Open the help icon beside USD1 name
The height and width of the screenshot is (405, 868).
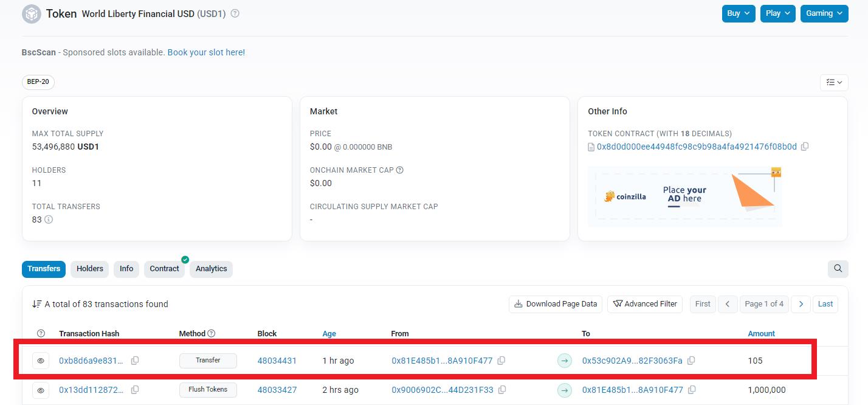[x=235, y=13]
